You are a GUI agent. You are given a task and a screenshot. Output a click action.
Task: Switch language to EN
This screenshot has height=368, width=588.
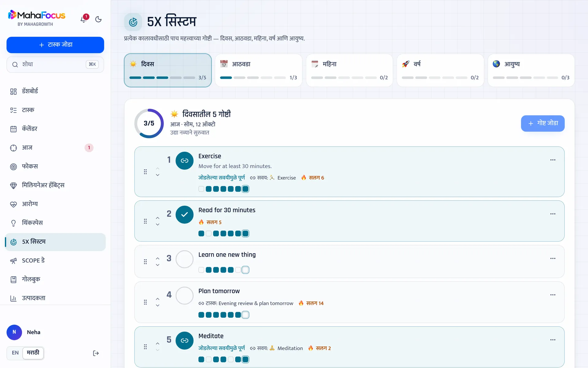(x=15, y=353)
